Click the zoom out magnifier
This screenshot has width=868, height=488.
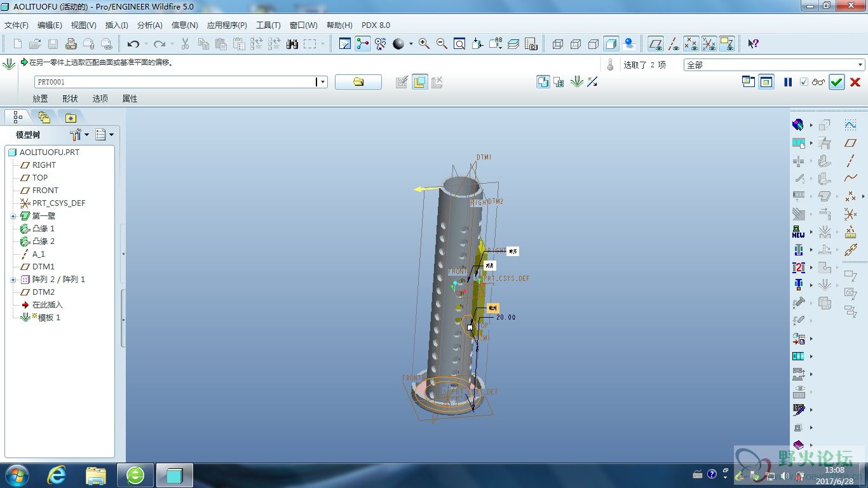[x=442, y=44]
